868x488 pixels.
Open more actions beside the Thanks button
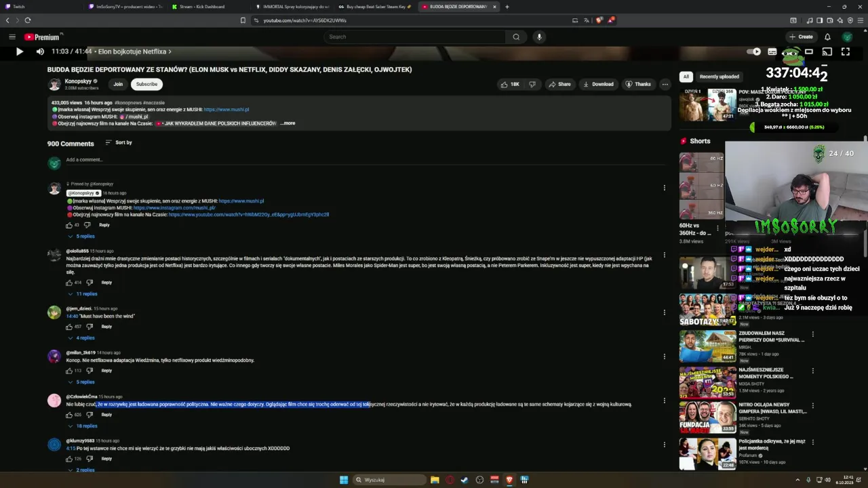tap(665, 84)
